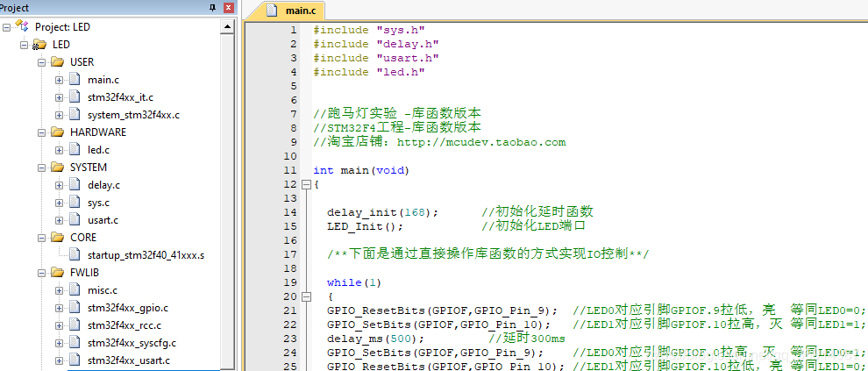Click the document icon on main.c tab
The height and width of the screenshot is (371, 868).
(271, 11)
